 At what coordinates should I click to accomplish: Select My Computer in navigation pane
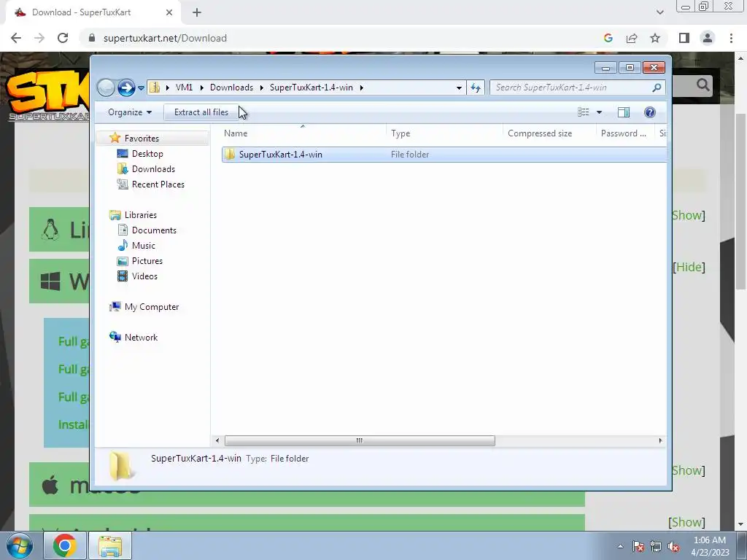point(152,307)
